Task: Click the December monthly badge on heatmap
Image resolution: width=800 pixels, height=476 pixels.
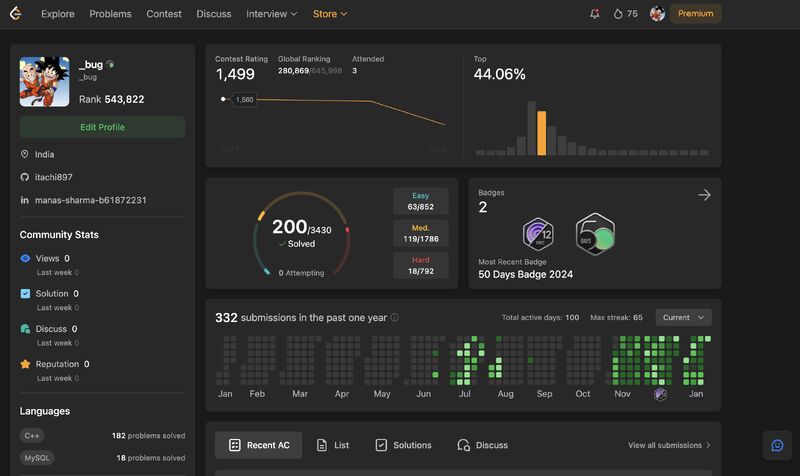Action: pos(660,394)
